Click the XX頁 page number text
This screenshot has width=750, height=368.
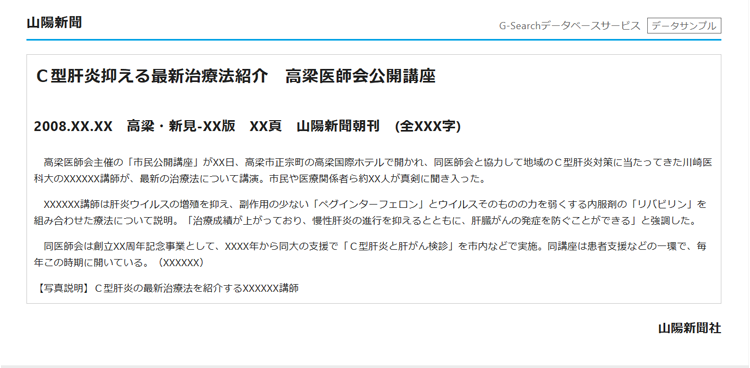pyautogui.click(x=265, y=126)
